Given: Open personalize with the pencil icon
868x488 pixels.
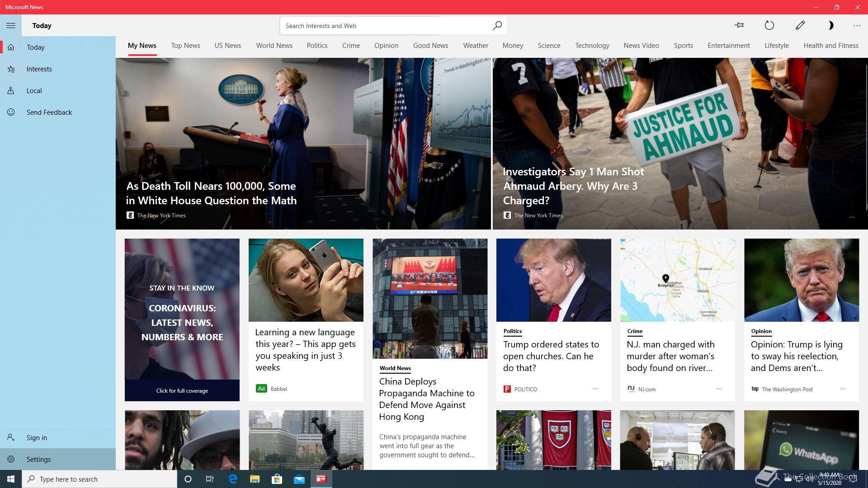Looking at the screenshot, I should [800, 25].
